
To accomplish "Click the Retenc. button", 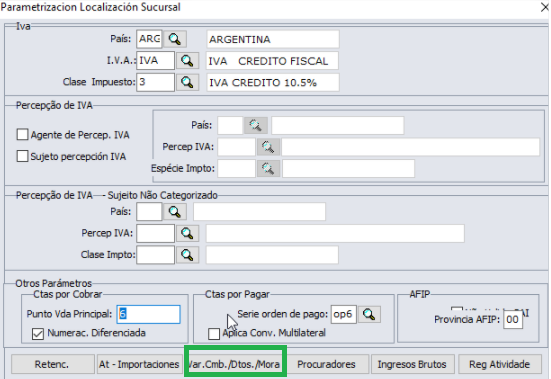I will pos(52,364).
